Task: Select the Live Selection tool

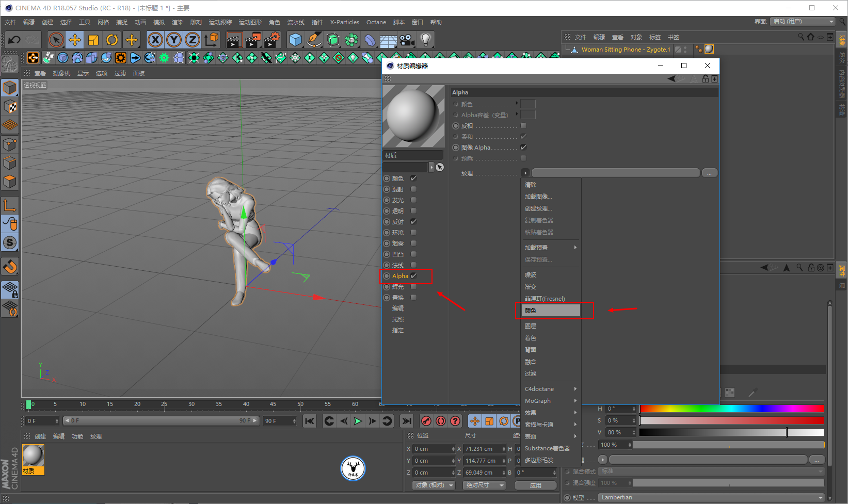Action: 56,40
